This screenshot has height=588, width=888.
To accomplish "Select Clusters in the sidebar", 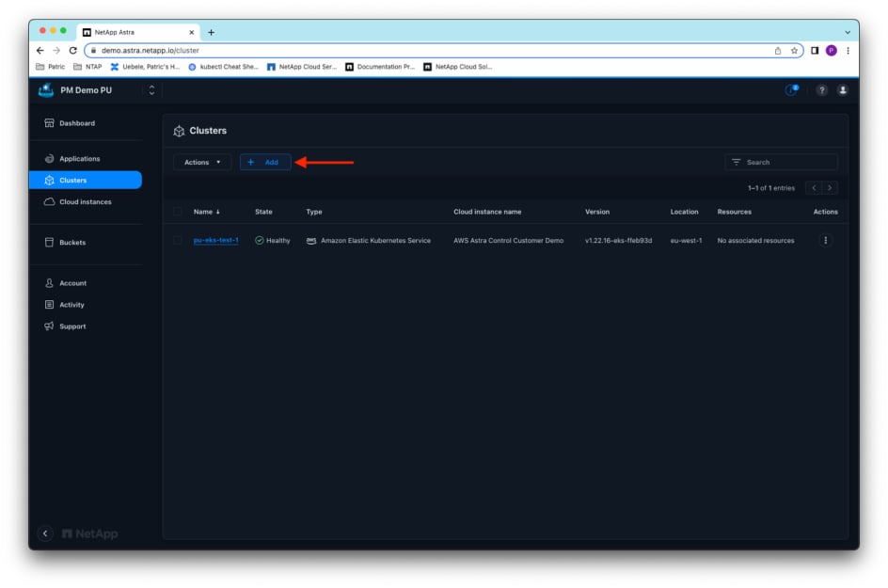I will pyautogui.click(x=85, y=180).
